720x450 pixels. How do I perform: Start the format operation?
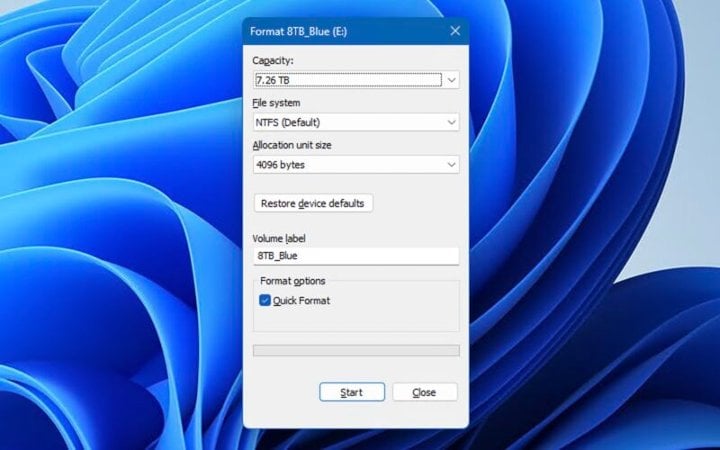click(x=352, y=392)
